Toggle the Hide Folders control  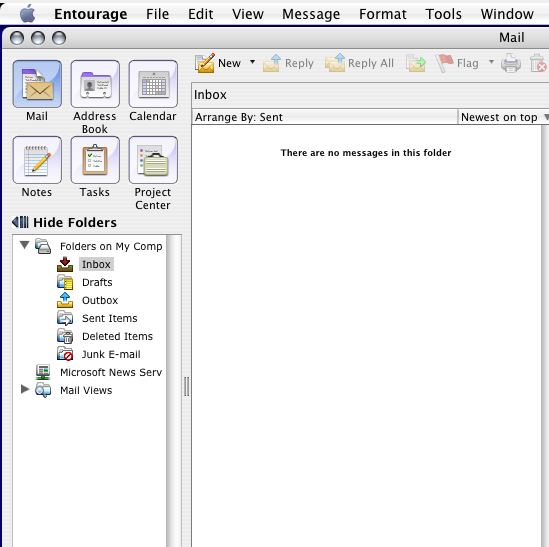coord(64,222)
